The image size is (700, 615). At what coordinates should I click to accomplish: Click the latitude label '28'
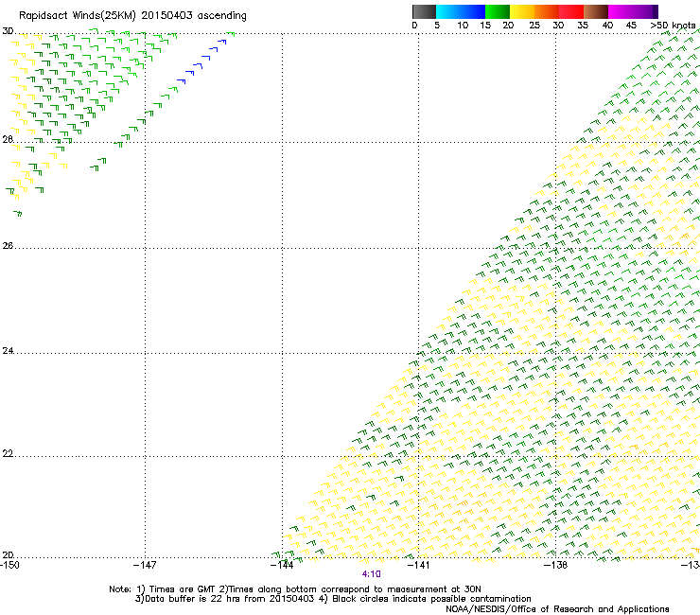coord(8,139)
